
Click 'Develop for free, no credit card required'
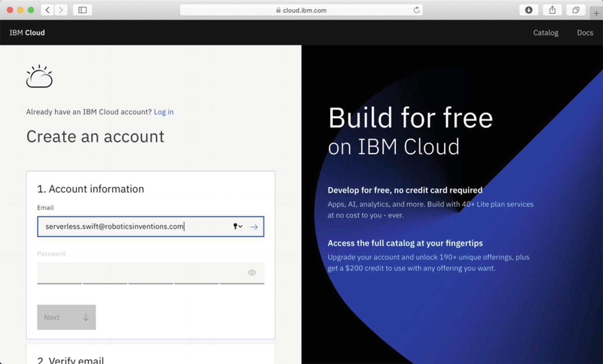[x=405, y=190]
